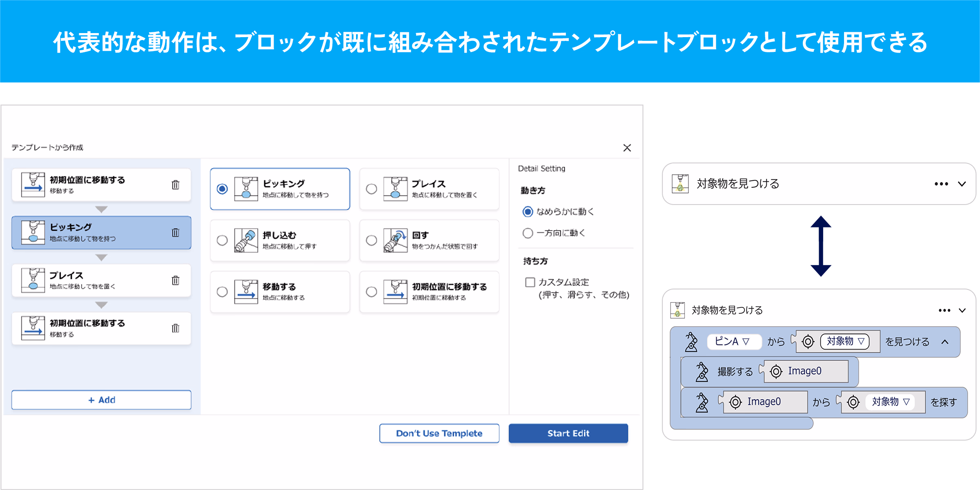
Task: Delete the first 初期位置に移動する step
Action: coord(176,185)
